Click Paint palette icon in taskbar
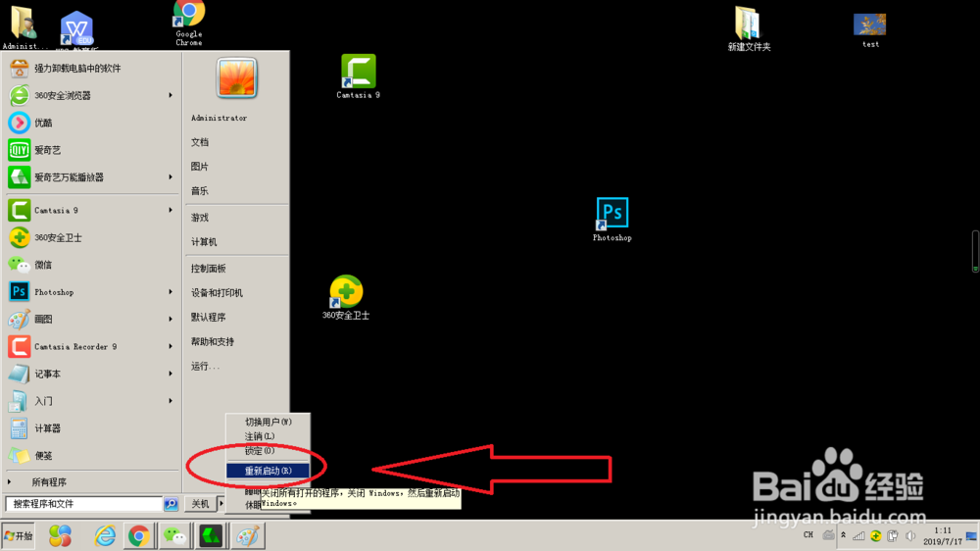The height and width of the screenshot is (551, 980). 248,536
